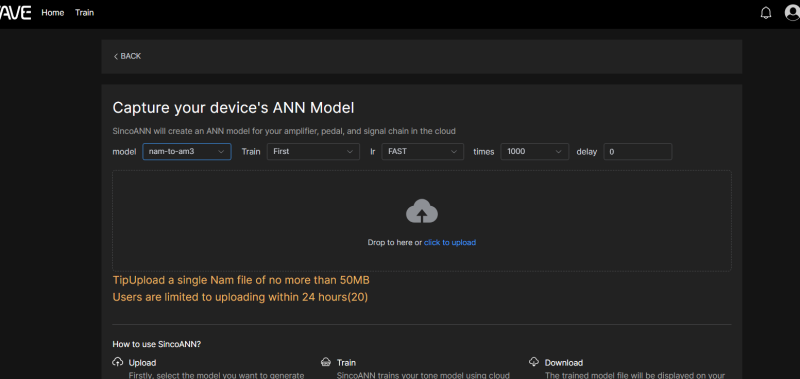Open the times dropdown set to 1000
This screenshot has width=800, height=379.
pyautogui.click(x=535, y=151)
